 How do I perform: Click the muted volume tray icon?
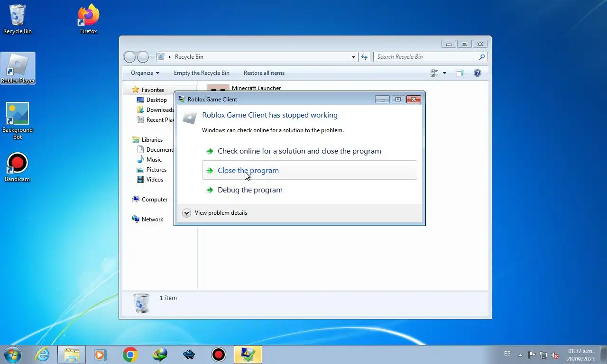coord(555,355)
